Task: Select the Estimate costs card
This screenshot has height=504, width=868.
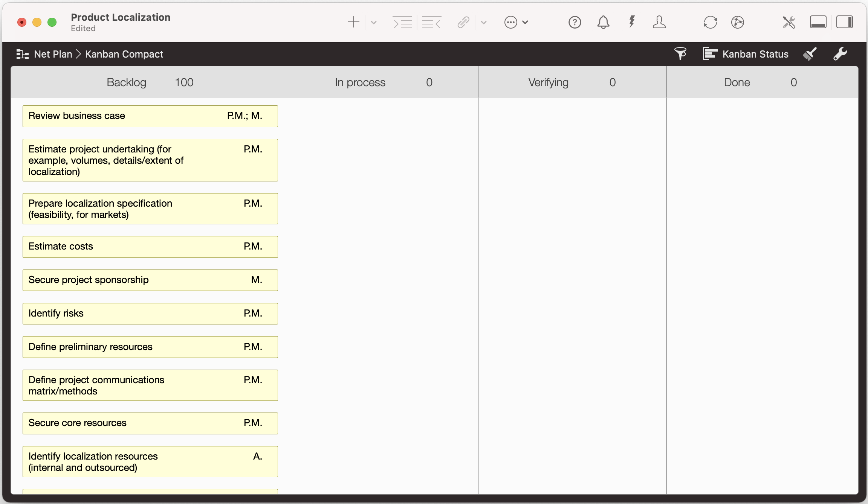Action: click(x=150, y=247)
